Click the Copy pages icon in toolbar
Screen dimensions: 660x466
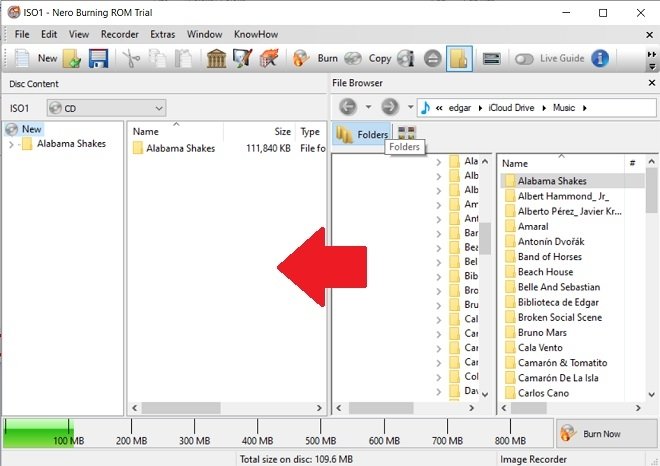click(x=157, y=58)
